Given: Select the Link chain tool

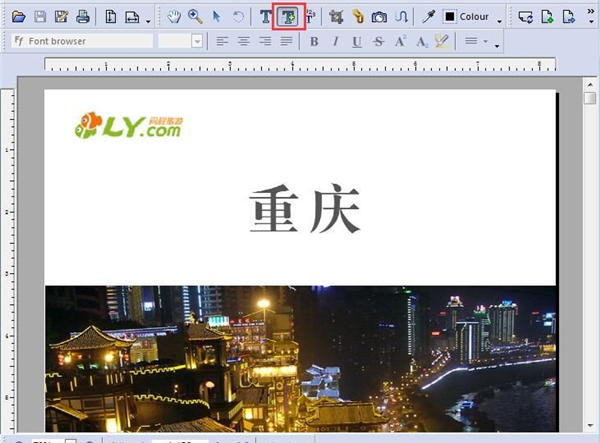Looking at the screenshot, I should coord(357,17).
